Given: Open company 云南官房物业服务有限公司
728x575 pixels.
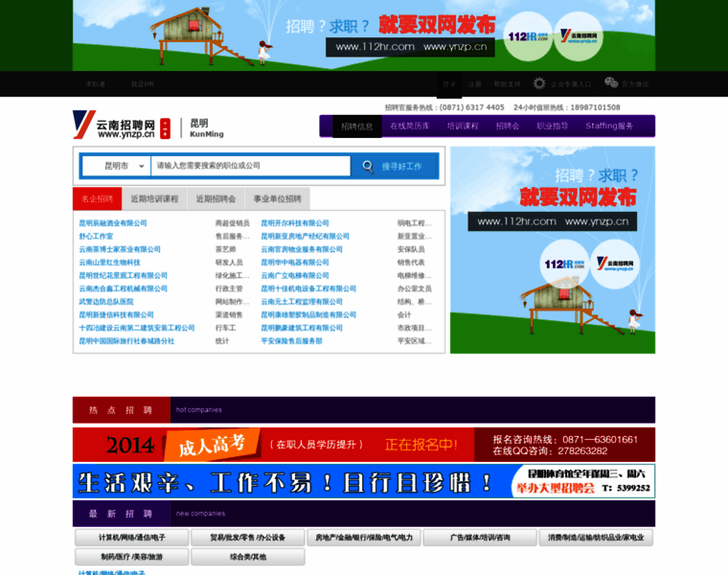Looking at the screenshot, I should tap(302, 249).
